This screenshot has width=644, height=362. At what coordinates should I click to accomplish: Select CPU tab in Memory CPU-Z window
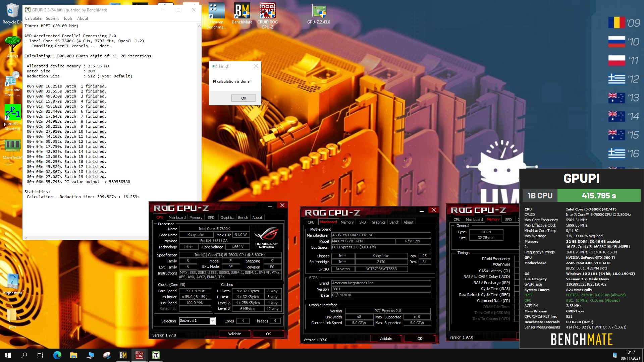tap(457, 220)
